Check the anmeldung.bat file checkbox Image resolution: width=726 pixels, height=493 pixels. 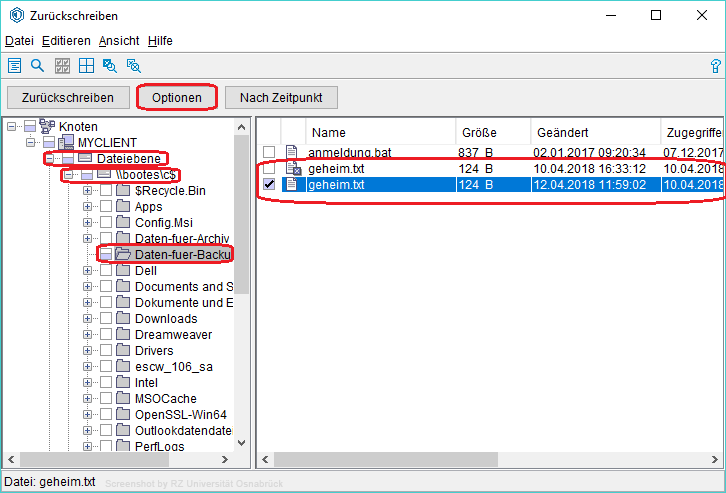(268, 152)
